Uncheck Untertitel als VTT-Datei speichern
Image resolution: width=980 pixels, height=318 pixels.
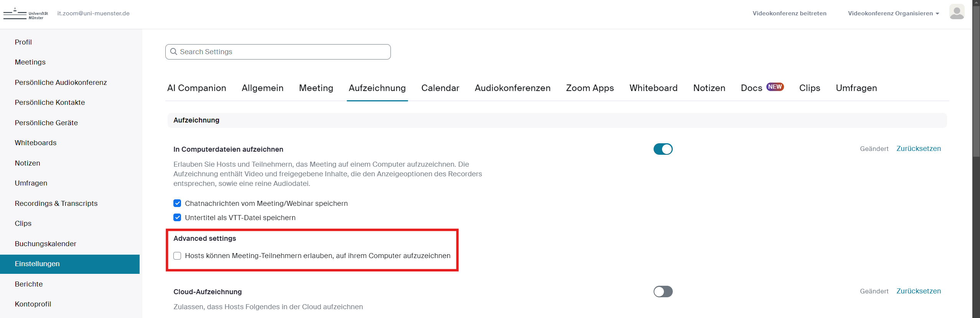pyautogui.click(x=177, y=217)
